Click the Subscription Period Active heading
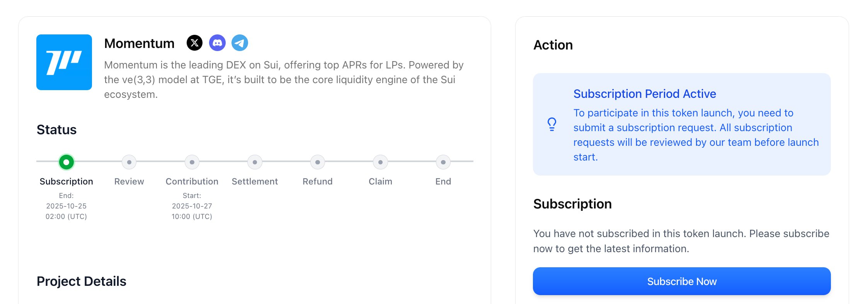The height and width of the screenshot is (304, 868). pos(644,94)
